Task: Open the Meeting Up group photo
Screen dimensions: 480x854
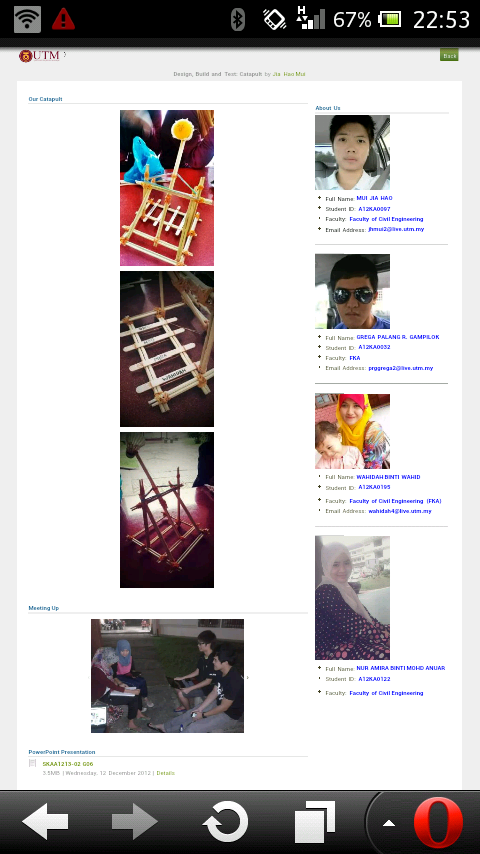Action: click(x=167, y=675)
